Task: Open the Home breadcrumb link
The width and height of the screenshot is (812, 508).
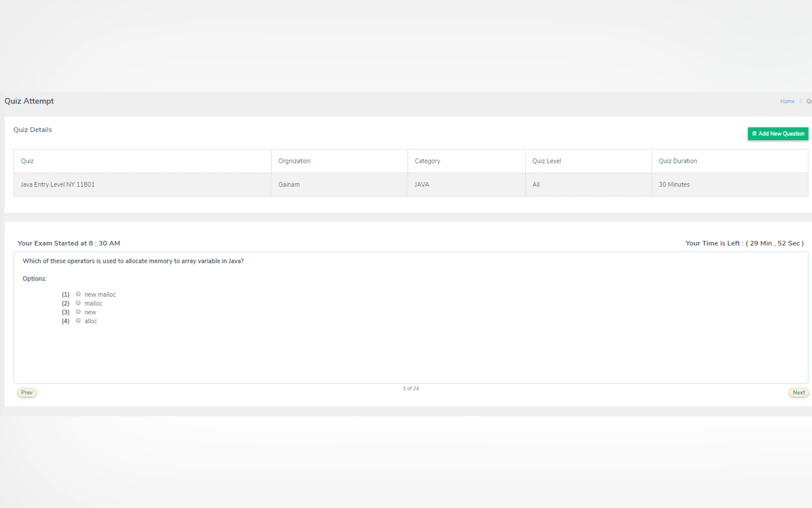Action: click(787, 101)
